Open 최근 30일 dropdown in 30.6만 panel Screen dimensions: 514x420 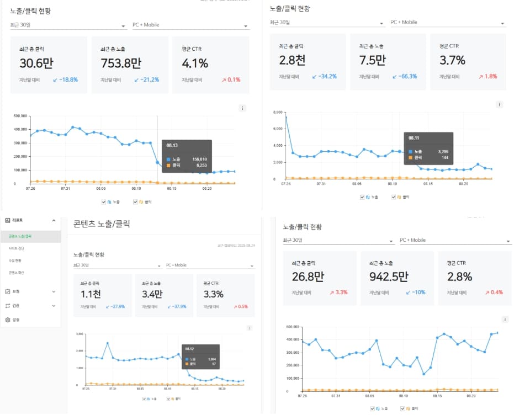pyautogui.click(x=68, y=25)
